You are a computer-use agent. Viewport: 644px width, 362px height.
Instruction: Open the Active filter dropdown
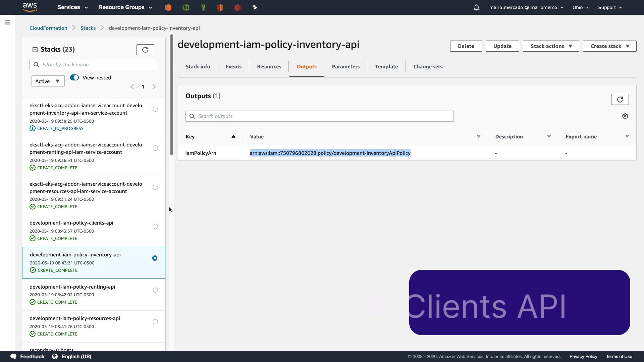coord(48,81)
